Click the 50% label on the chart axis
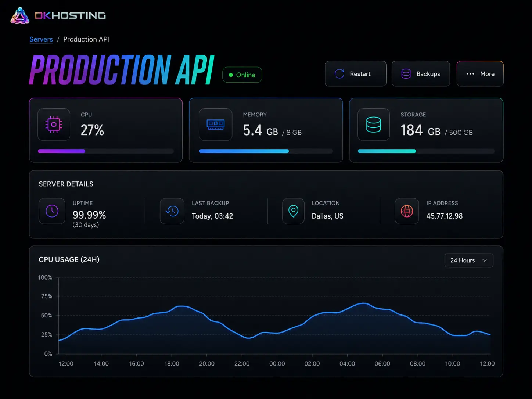Viewport: 532px width, 399px height. click(47, 315)
